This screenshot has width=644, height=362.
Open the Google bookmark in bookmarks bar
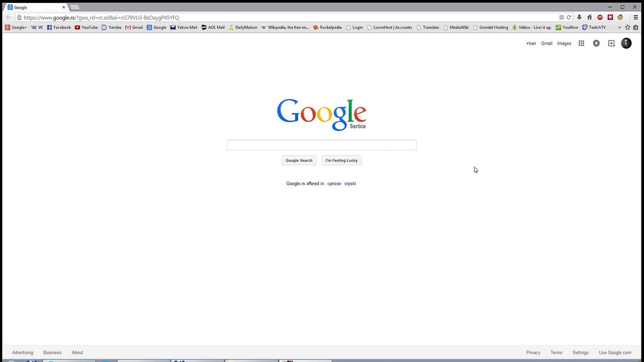click(157, 27)
